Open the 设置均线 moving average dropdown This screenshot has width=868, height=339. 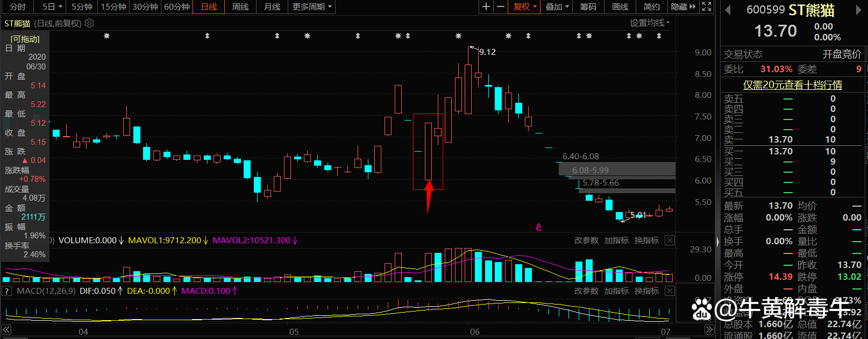(x=650, y=23)
